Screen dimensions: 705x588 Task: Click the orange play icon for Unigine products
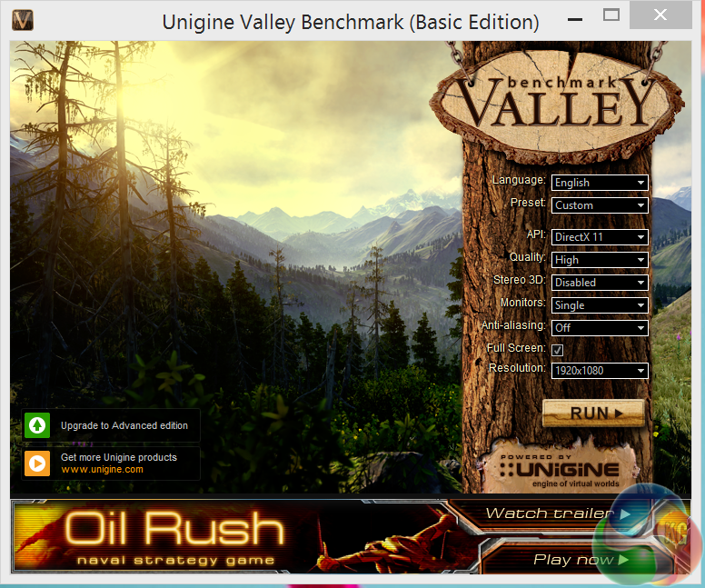(37, 463)
